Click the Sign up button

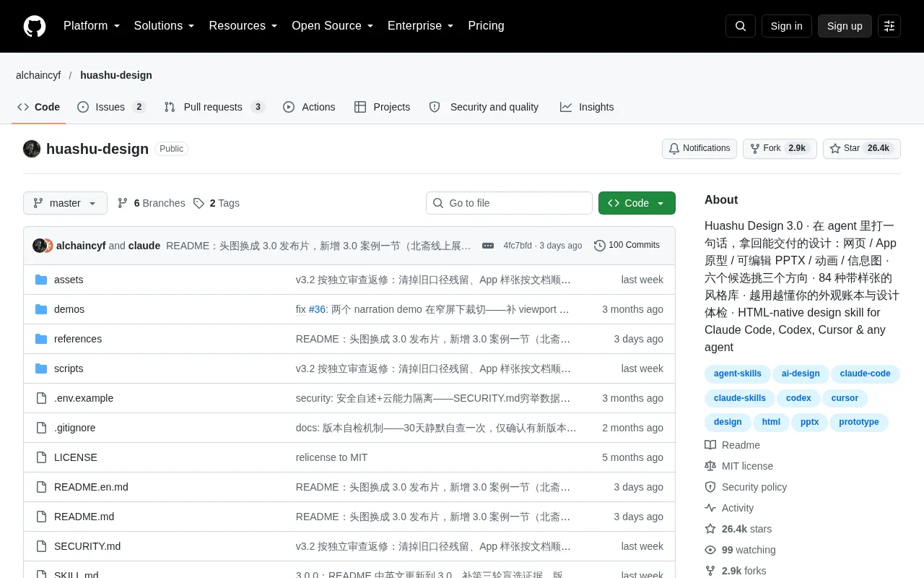click(845, 26)
